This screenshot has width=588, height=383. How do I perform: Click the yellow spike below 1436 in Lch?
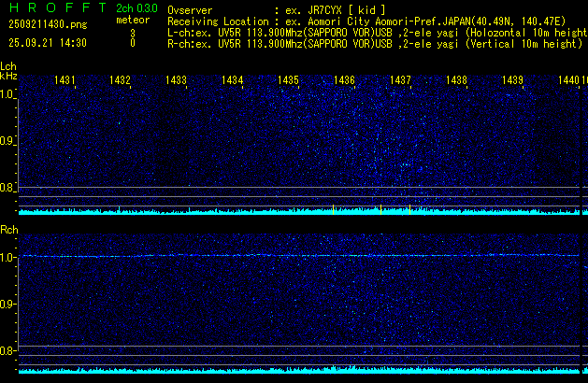[x=334, y=209]
